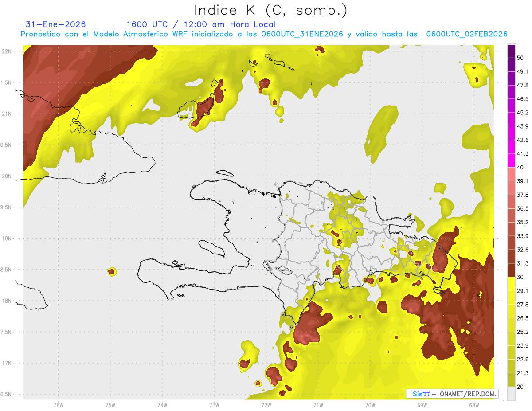The image size is (532, 411).
Task: Click colorbar value "49.1"
Action: [523, 71]
